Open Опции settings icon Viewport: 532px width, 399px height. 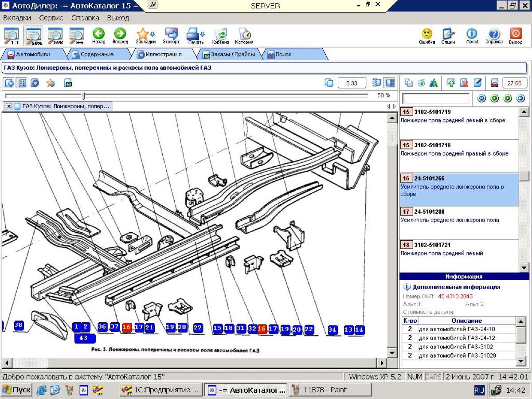click(x=448, y=36)
